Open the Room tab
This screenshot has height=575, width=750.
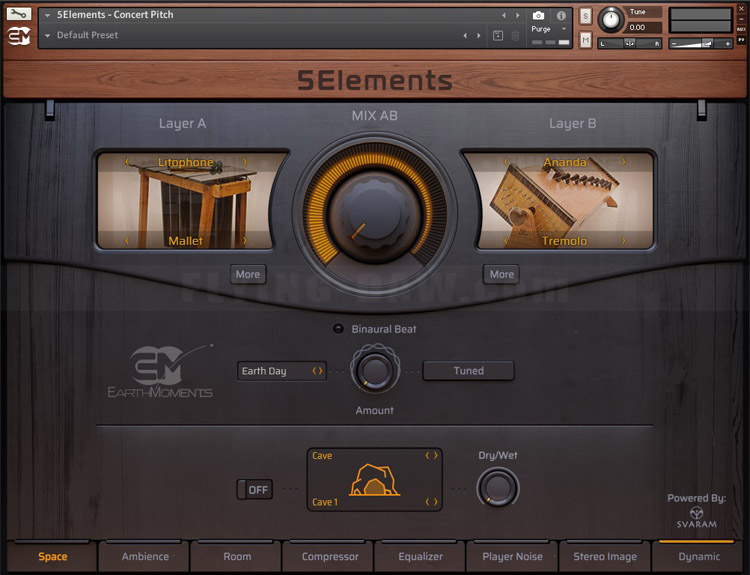click(237, 556)
